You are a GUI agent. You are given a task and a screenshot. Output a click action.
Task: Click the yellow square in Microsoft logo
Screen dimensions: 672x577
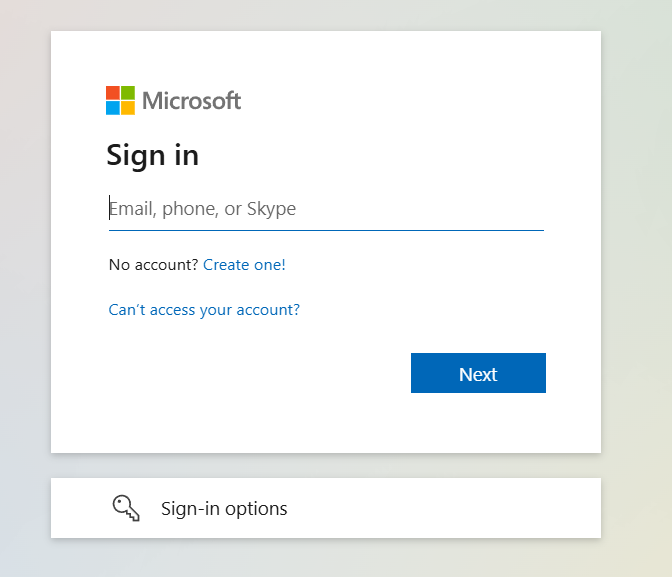pyautogui.click(x=128, y=108)
